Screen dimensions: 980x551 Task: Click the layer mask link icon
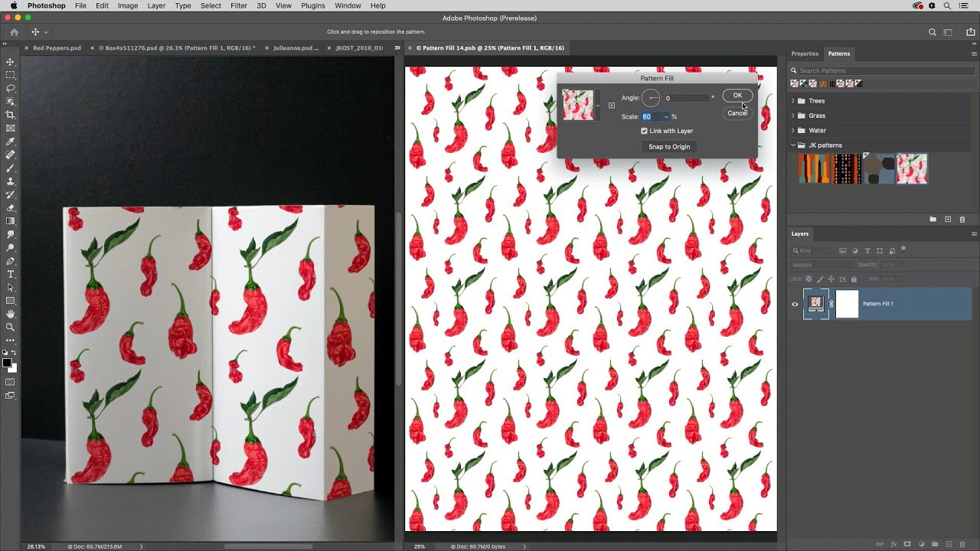pos(831,304)
